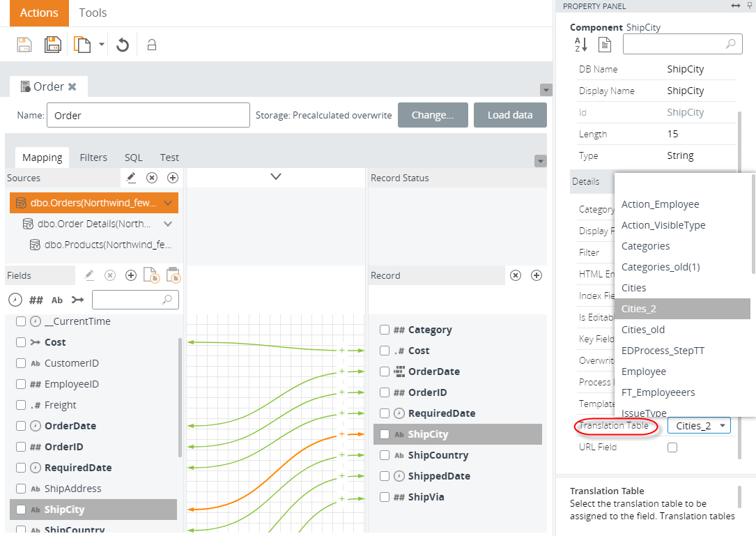Image resolution: width=756 pixels, height=536 pixels.
Task: Click the Change... storage button
Action: point(432,115)
